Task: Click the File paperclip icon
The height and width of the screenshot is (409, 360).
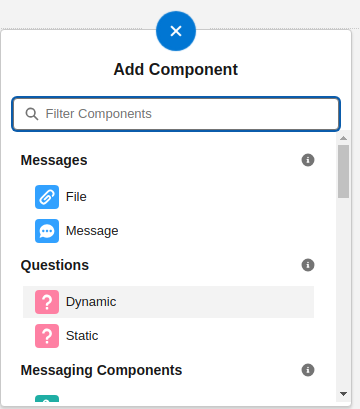Action: tap(47, 197)
